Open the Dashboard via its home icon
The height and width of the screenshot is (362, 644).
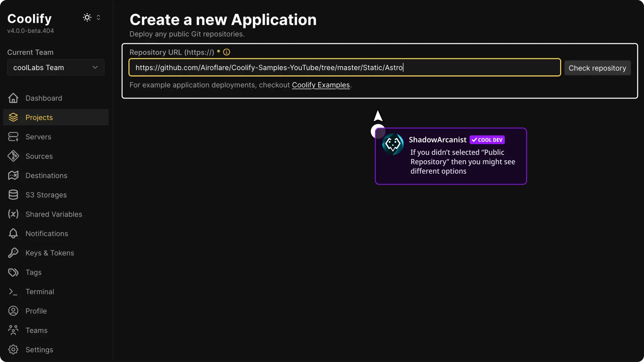click(x=13, y=98)
